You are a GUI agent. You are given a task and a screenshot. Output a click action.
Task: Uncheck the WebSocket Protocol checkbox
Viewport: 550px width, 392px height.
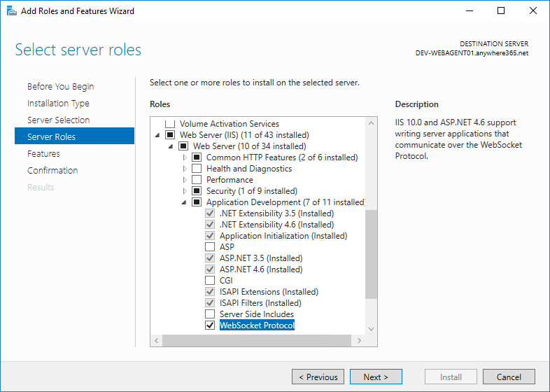[x=210, y=325]
